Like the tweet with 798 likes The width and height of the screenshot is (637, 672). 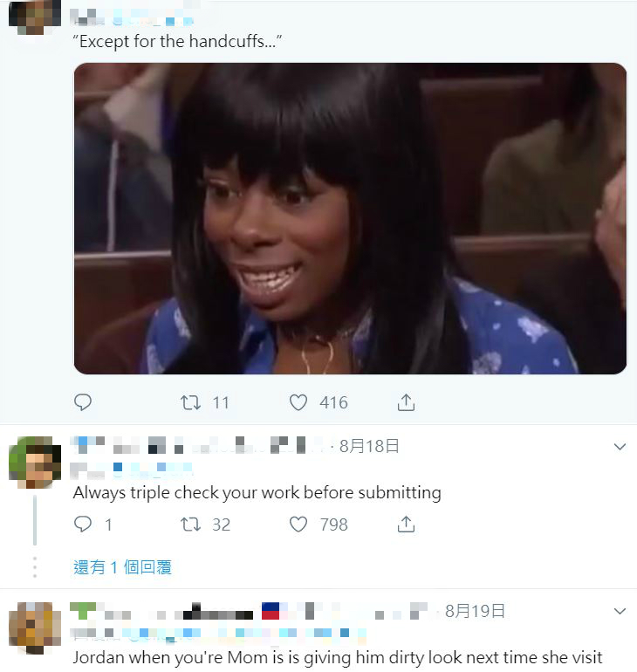[x=298, y=525]
